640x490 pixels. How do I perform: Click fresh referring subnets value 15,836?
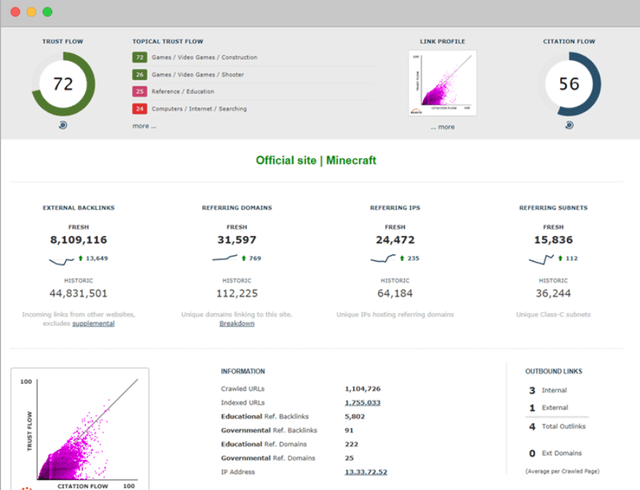tap(553, 240)
